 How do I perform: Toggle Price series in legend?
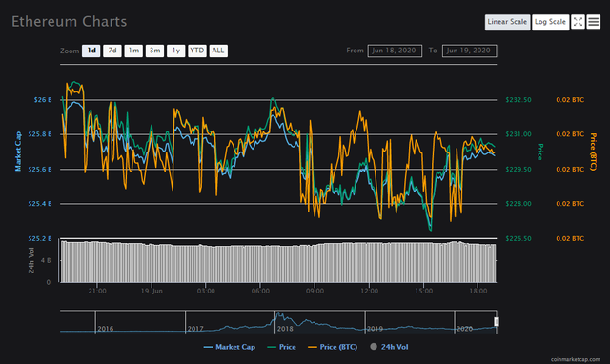pyautogui.click(x=282, y=347)
